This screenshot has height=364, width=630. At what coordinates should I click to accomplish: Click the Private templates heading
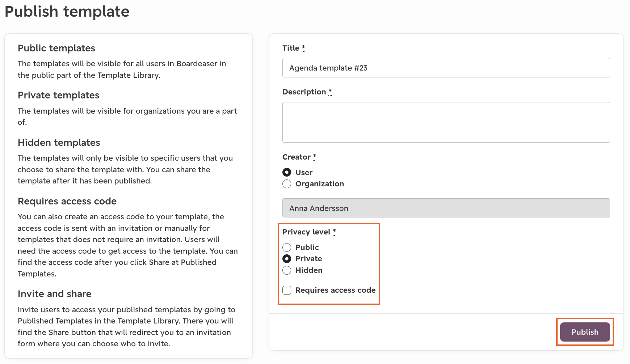click(x=59, y=95)
